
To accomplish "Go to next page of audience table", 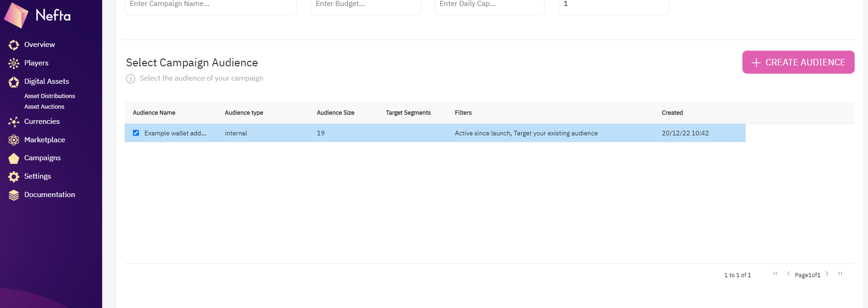I will click(x=827, y=273).
